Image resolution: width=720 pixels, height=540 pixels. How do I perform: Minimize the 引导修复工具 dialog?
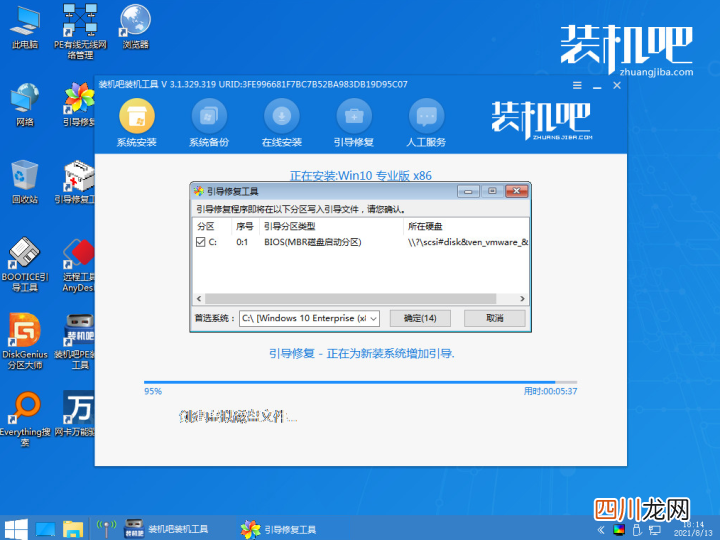468,191
